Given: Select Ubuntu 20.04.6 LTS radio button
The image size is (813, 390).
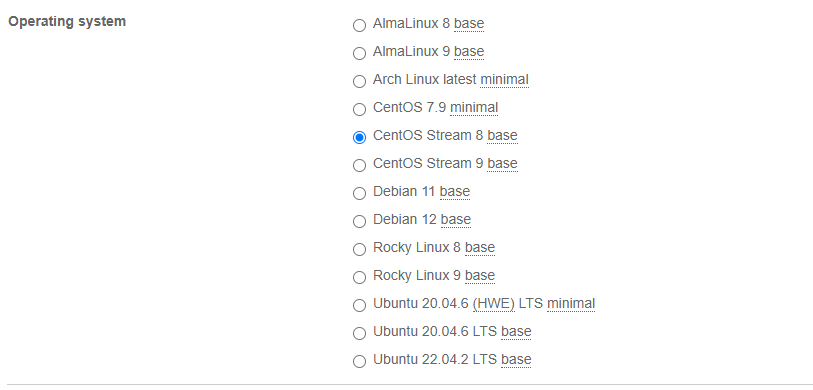Looking at the screenshot, I should coord(359,333).
